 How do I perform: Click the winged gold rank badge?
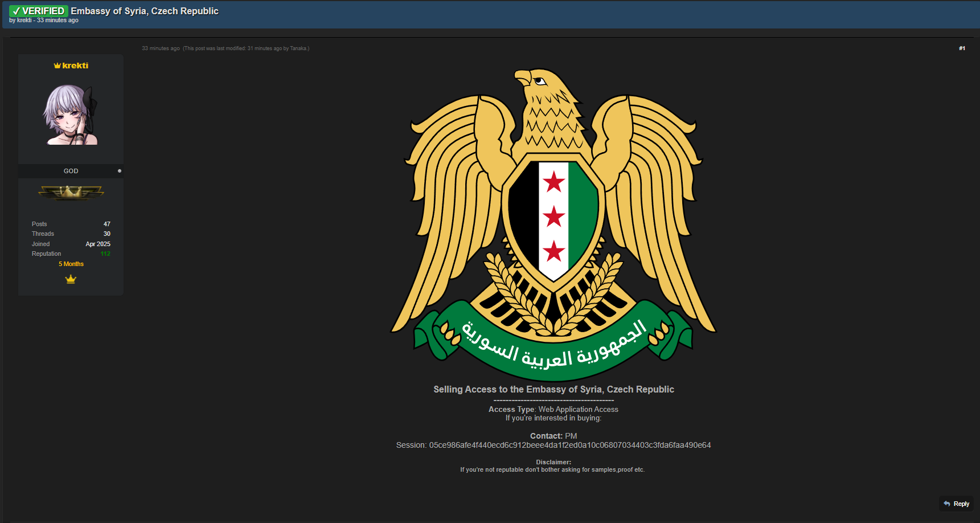(71, 193)
